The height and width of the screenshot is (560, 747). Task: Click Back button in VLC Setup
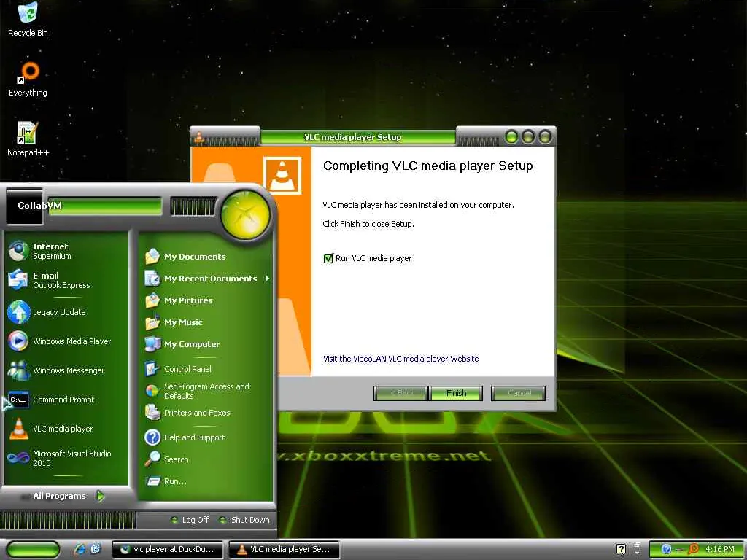400,393
